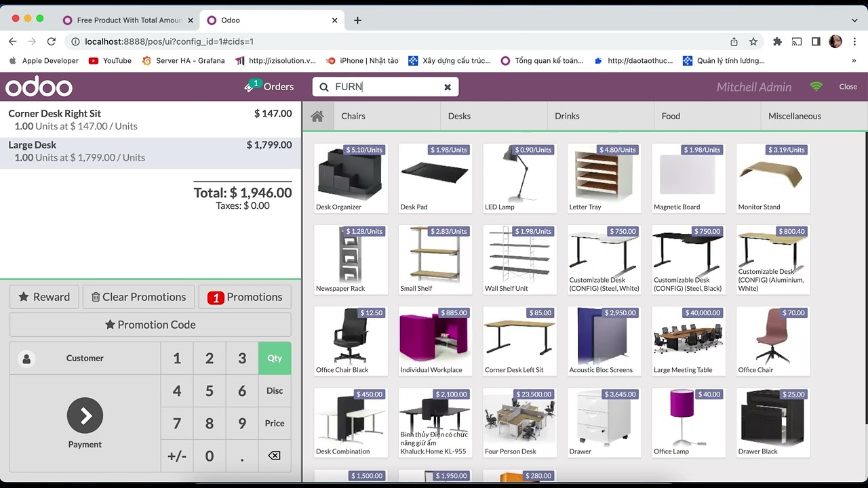
Task: Show more bookmarks chevron
Action: tap(854, 60)
